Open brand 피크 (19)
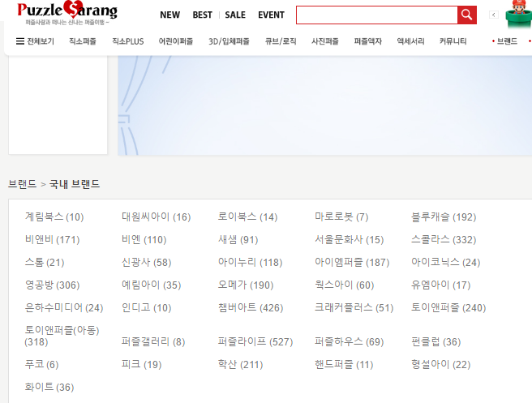This screenshot has width=532, height=403. pyautogui.click(x=141, y=364)
